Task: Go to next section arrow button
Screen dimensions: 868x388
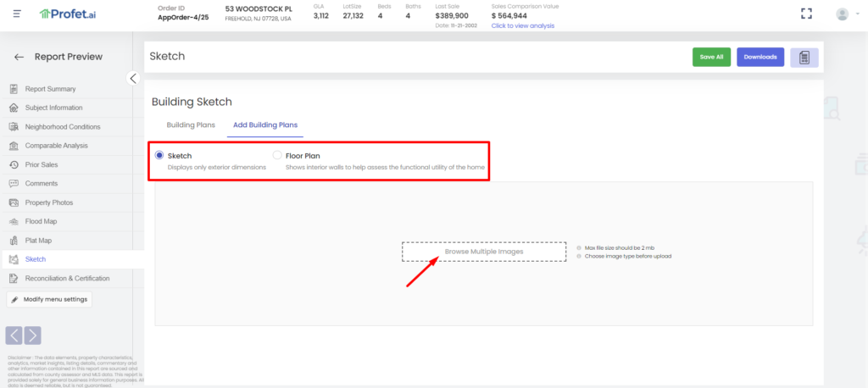Action: pyautogui.click(x=32, y=335)
